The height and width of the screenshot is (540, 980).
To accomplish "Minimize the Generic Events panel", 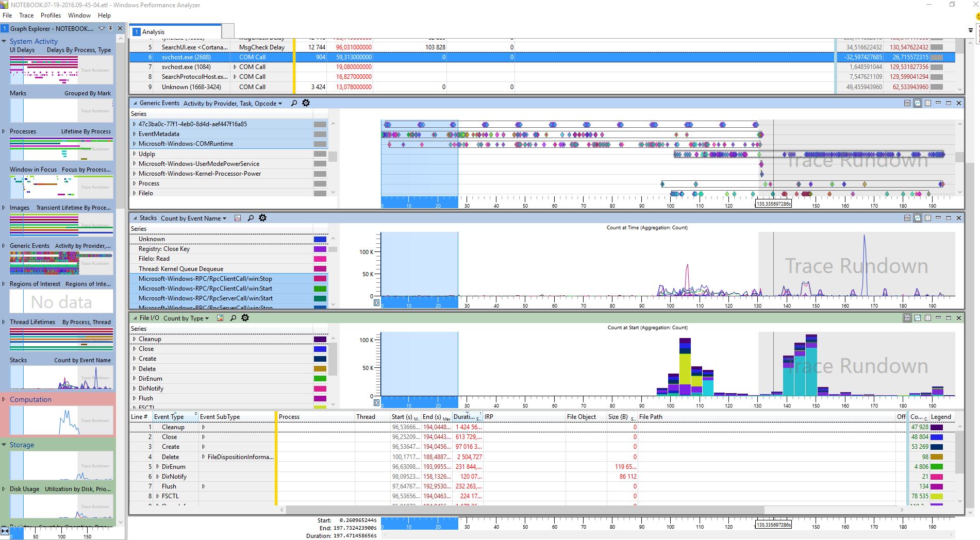I will pos(938,103).
